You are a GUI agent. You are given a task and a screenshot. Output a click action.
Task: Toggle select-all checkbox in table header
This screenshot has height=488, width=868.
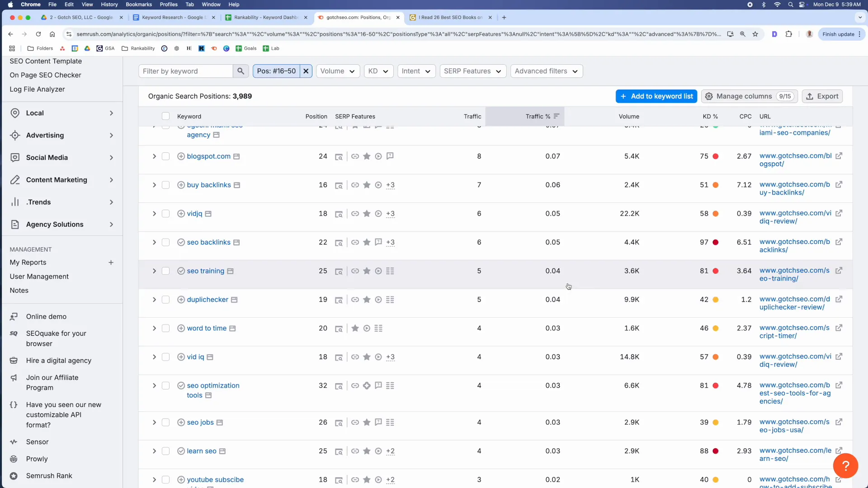click(165, 116)
